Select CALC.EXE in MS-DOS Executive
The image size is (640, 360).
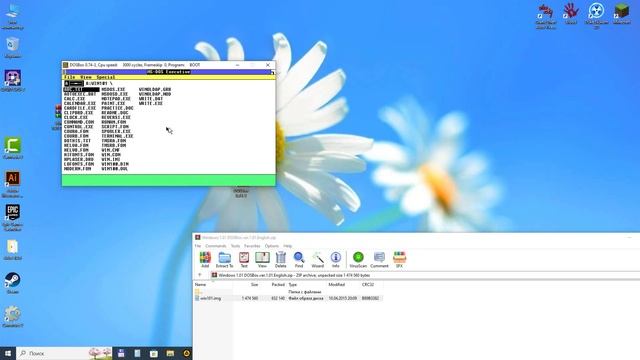click(x=75, y=99)
